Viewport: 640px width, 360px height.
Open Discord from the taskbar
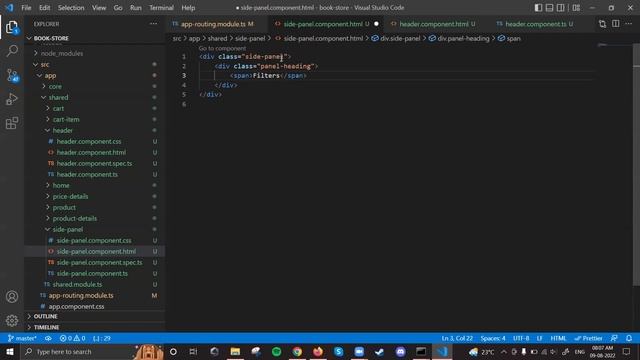pyautogui.click(x=400, y=351)
